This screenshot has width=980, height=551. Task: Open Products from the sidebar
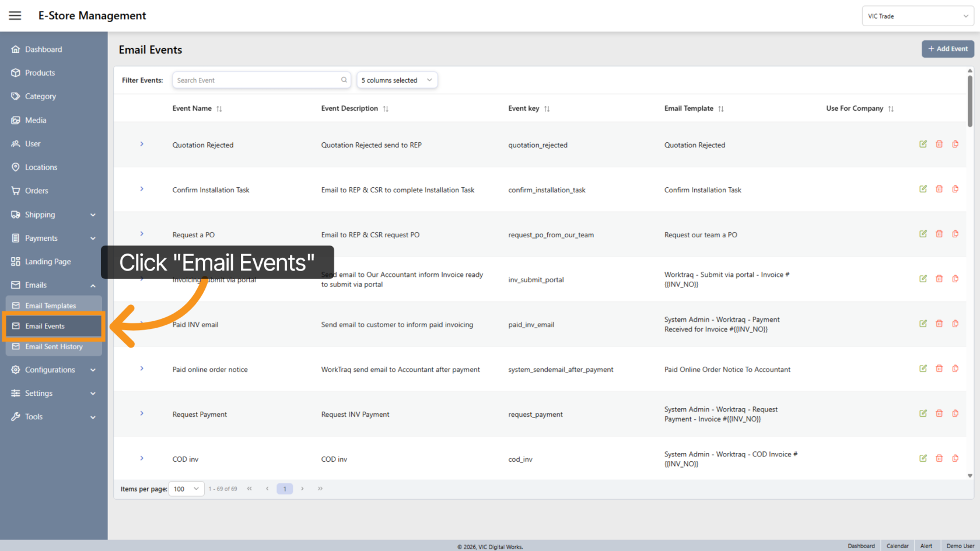[x=40, y=72]
